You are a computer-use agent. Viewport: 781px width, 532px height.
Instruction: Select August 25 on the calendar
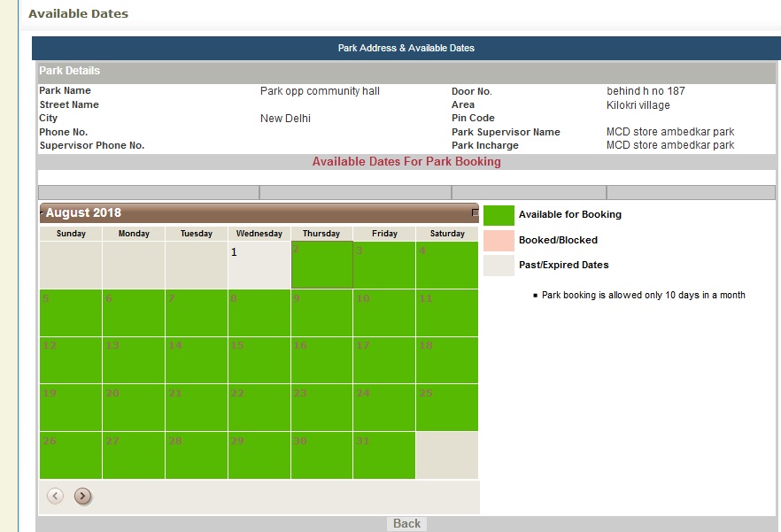coord(447,407)
